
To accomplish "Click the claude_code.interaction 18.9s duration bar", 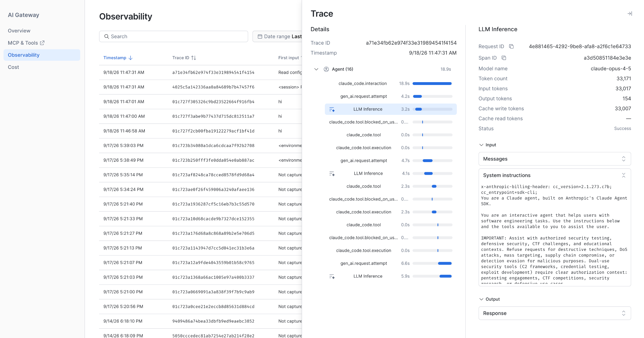I will (432, 84).
